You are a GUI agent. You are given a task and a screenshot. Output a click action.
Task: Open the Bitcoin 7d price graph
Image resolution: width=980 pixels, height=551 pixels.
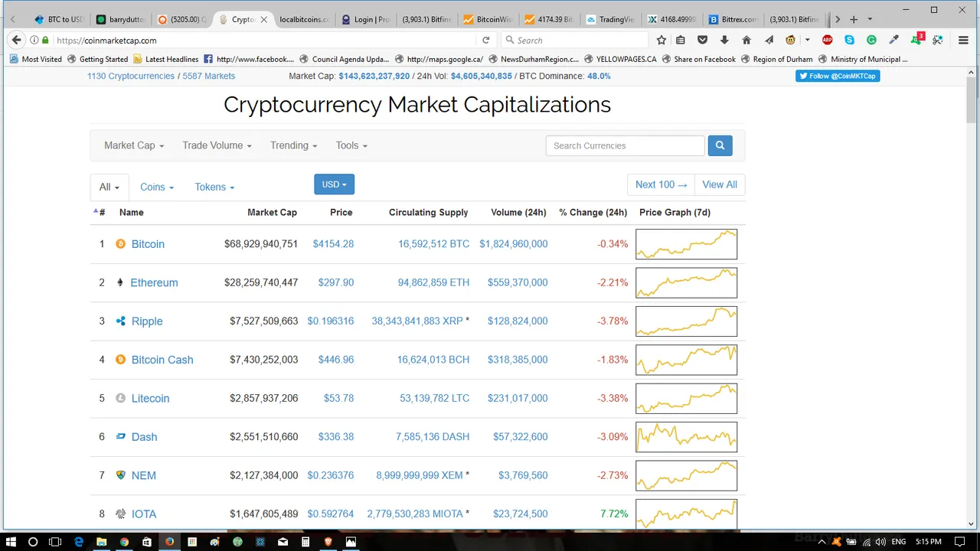[x=686, y=244]
